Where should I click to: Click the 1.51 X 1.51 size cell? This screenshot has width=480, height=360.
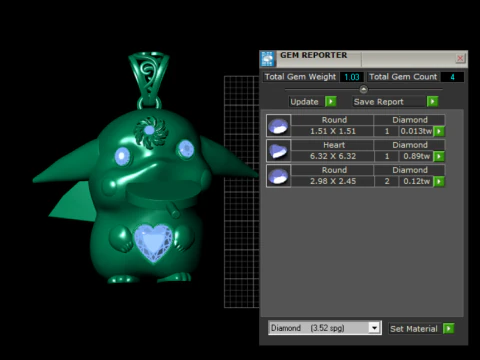tap(333, 131)
